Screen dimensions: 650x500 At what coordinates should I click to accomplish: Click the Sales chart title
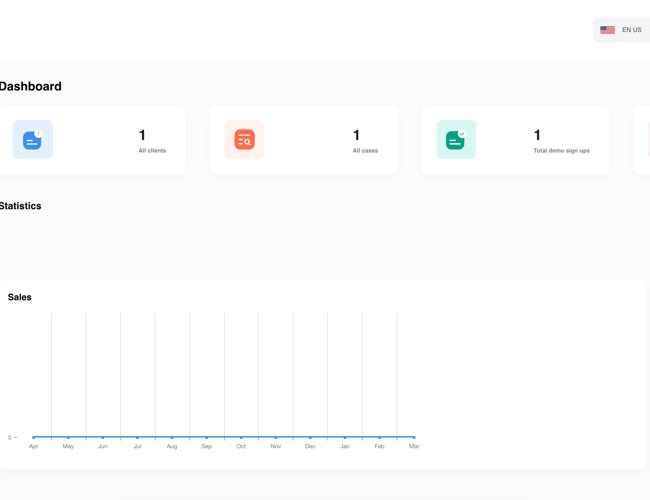[x=20, y=297]
